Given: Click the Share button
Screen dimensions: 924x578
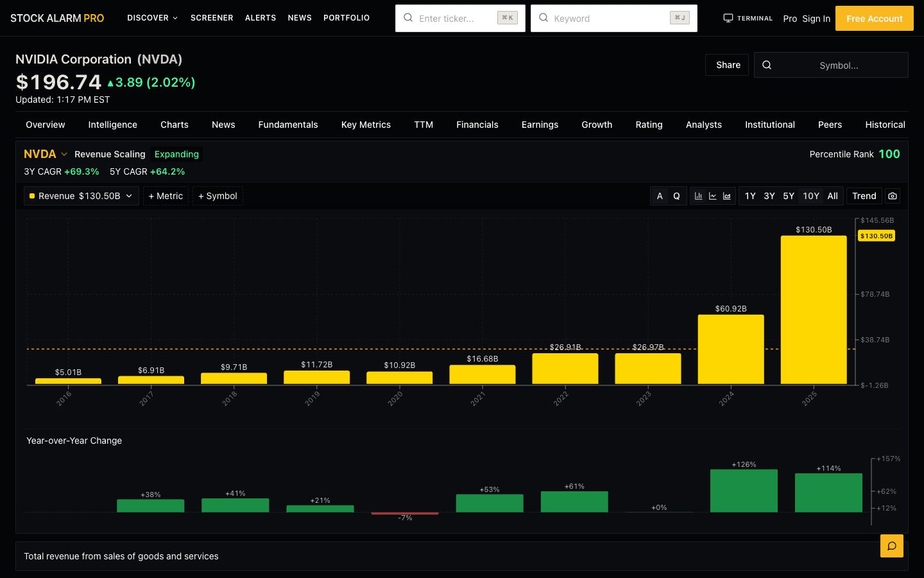Looking at the screenshot, I should (727, 65).
